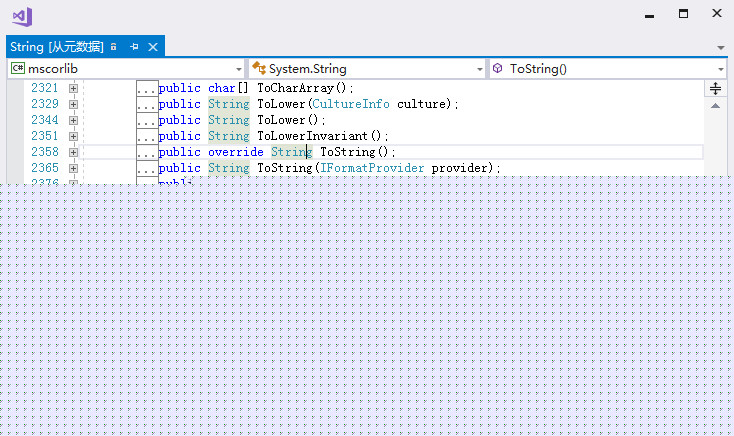Screen dimensions: 734x436
Task: Open the mscorlib project dropdown
Action: click(125, 69)
